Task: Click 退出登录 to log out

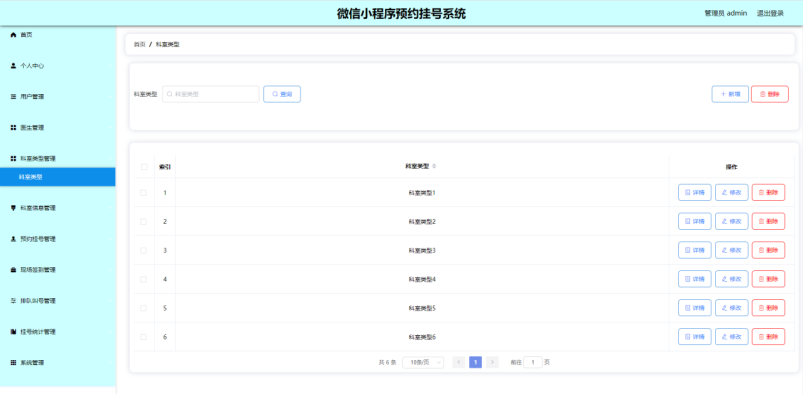Action: [770, 13]
